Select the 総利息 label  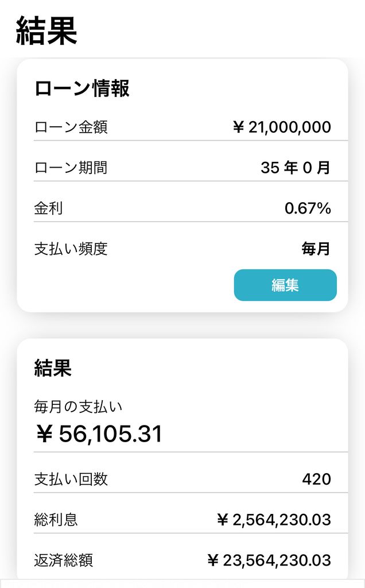(x=56, y=520)
